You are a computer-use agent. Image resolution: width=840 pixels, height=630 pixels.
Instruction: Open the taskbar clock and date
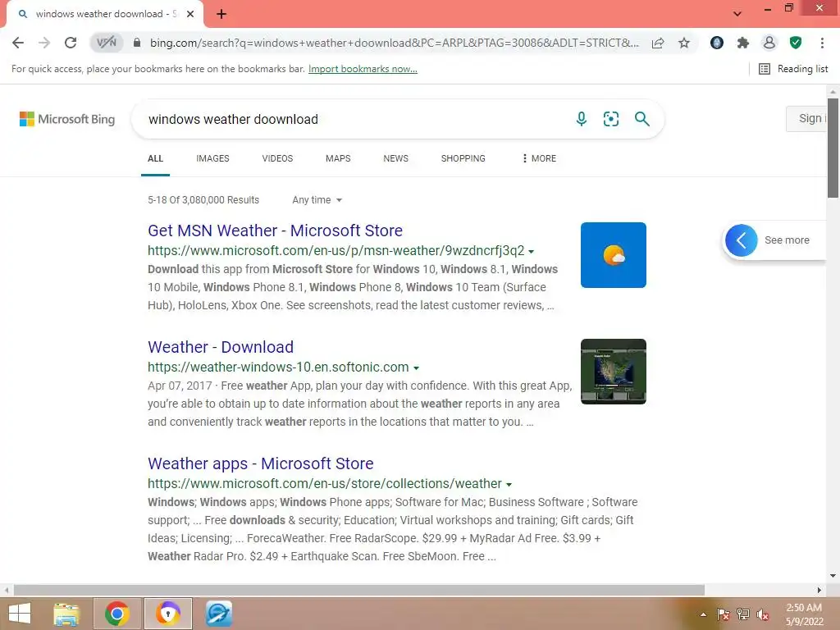click(x=804, y=614)
